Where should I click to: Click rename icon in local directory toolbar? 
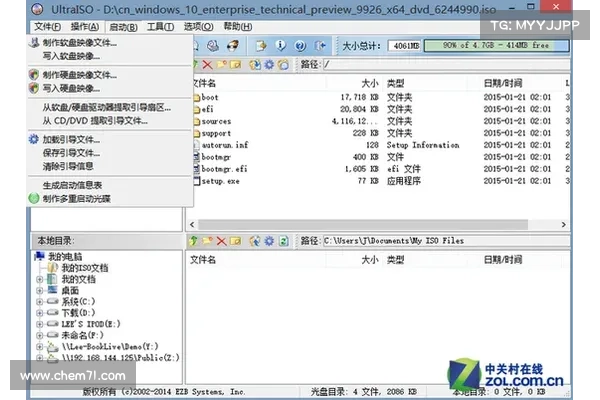pos(236,241)
